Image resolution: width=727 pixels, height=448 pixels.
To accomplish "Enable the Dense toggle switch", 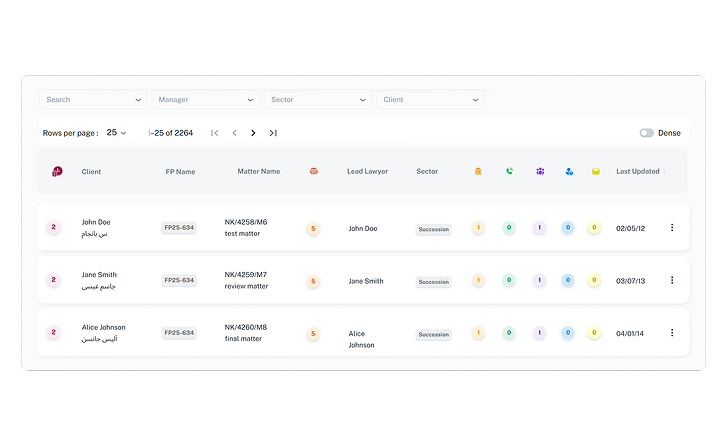I will pyautogui.click(x=646, y=133).
